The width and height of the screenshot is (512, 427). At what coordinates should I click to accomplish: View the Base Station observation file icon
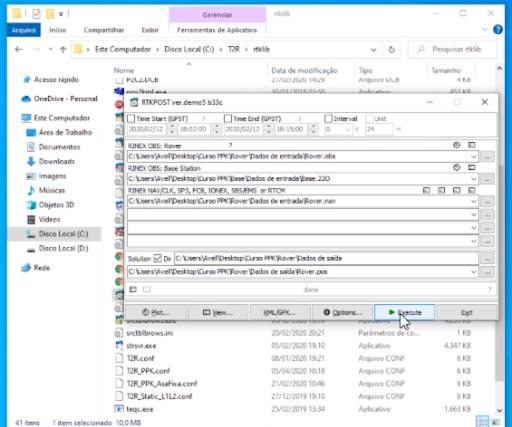pos(472,167)
